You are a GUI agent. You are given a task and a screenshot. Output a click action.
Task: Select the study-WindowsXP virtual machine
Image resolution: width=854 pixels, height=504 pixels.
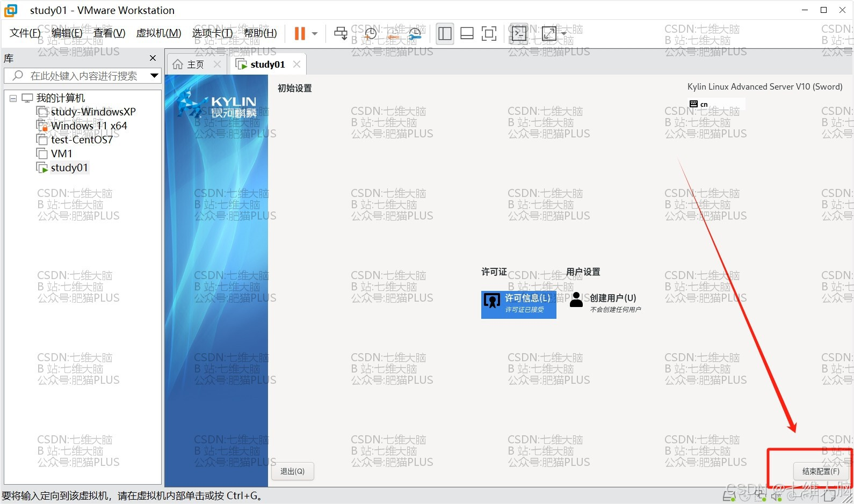click(93, 112)
